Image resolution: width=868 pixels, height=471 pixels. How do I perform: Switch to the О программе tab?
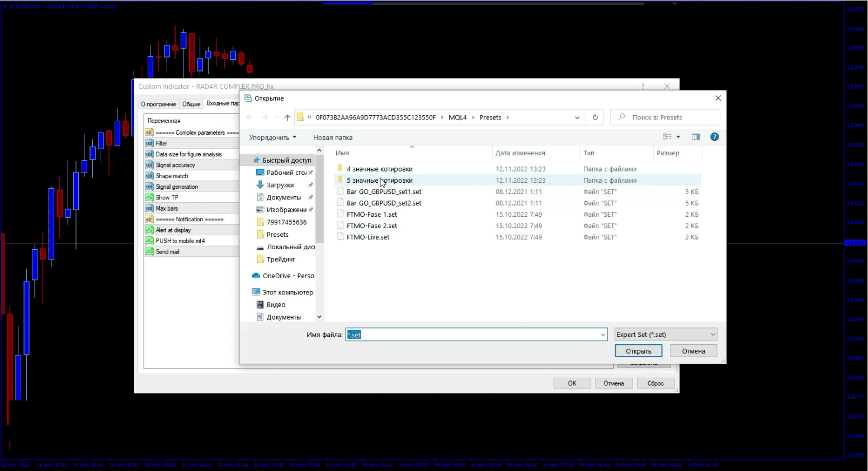coord(158,104)
